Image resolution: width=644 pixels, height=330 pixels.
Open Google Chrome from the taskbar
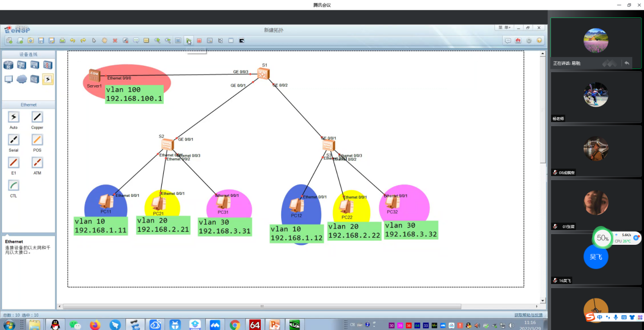pos(235,324)
